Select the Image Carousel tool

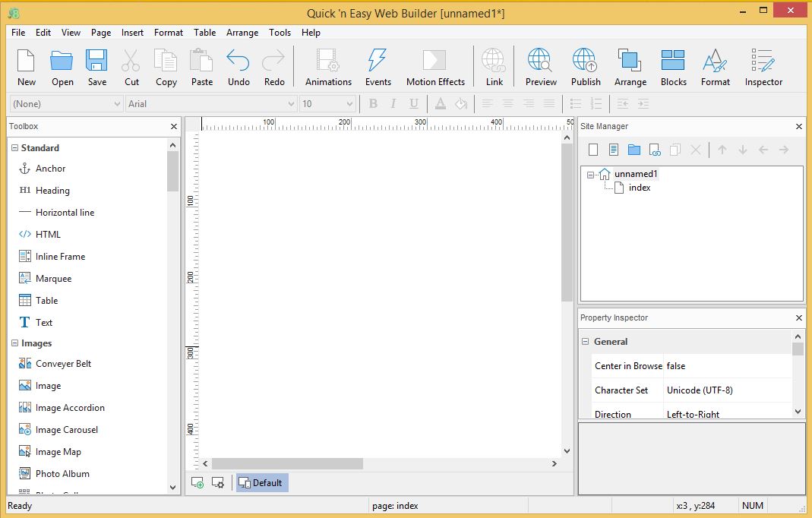point(58,429)
